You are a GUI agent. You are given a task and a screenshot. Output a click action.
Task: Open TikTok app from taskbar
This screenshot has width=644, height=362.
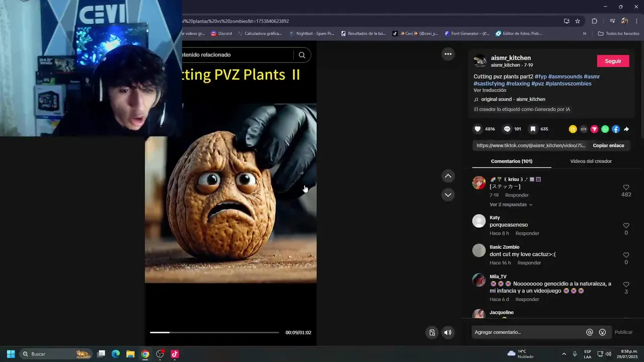click(175, 354)
